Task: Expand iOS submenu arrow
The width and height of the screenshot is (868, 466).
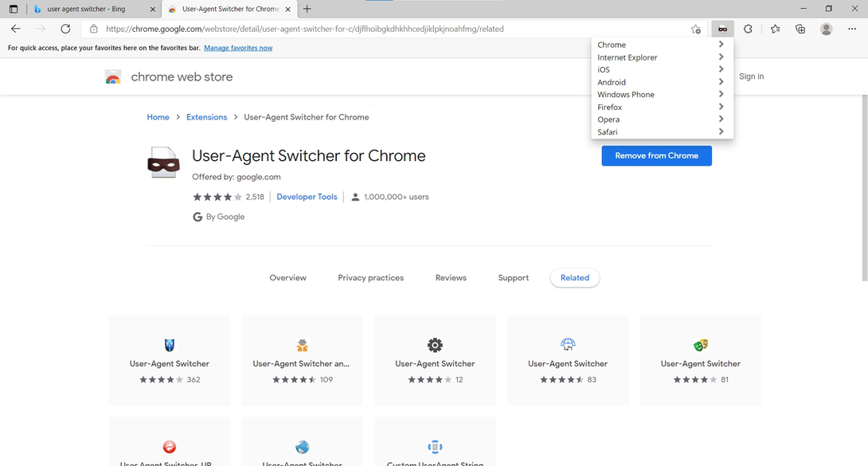Action: [x=721, y=69]
